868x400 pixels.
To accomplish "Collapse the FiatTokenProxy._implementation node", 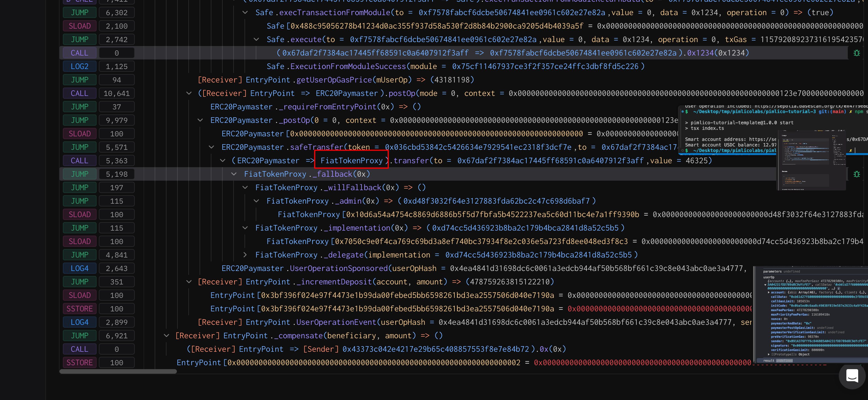I will click(245, 228).
